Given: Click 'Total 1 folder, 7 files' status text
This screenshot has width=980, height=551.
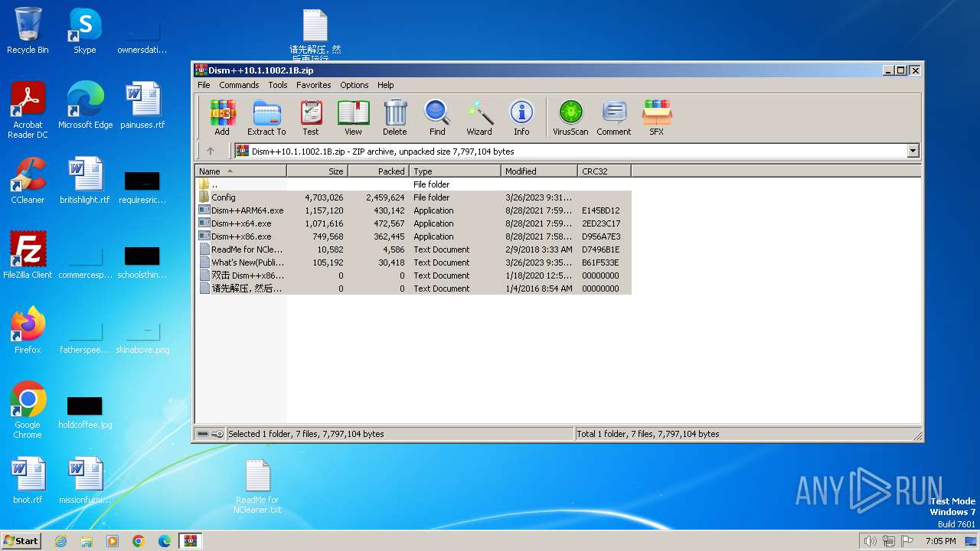Looking at the screenshot, I should click(x=648, y=434).
